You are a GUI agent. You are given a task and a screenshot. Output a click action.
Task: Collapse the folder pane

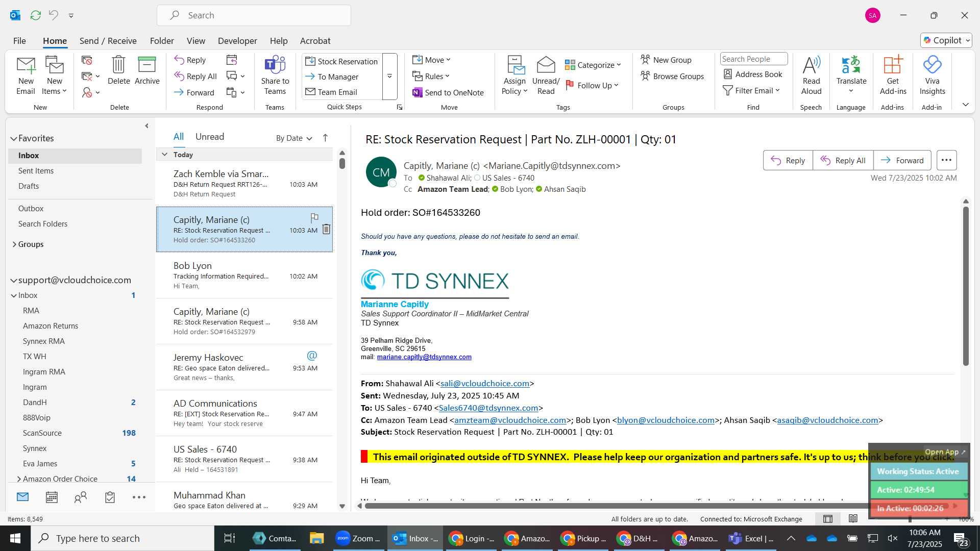[146, 126]
